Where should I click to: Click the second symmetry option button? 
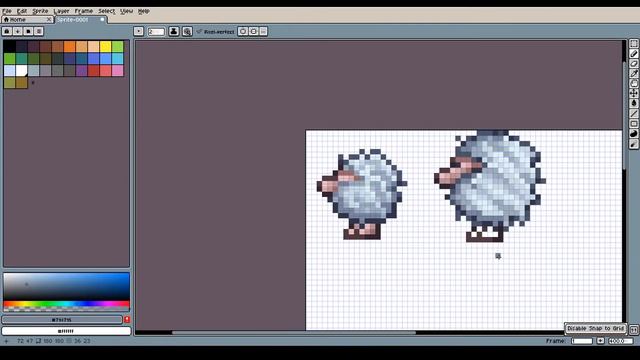[253, 31]
